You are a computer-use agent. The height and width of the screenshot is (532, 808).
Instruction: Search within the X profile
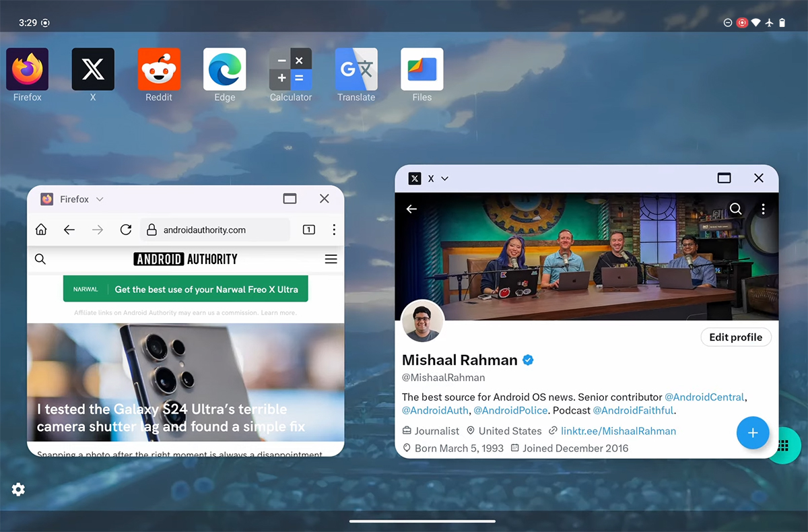[736, 209]
